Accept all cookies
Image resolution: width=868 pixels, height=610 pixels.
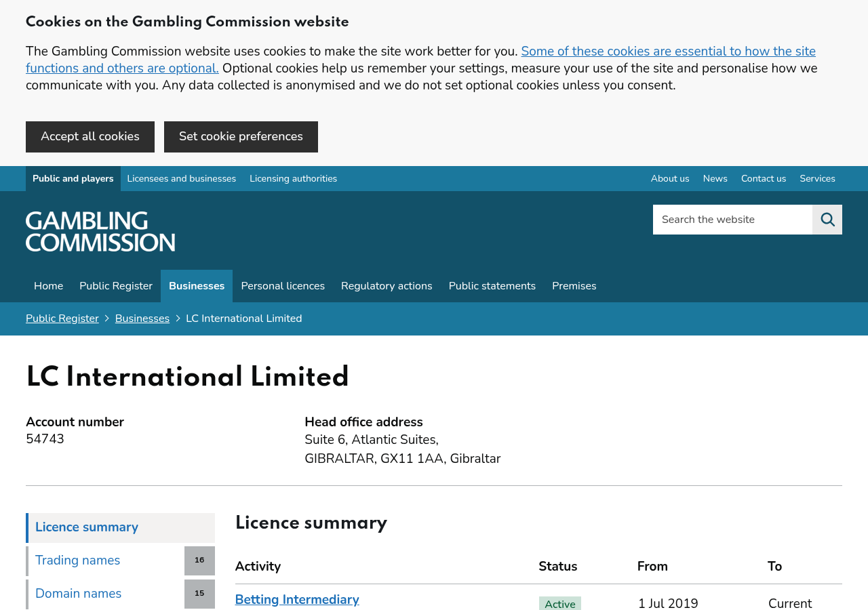coord(90,137)
